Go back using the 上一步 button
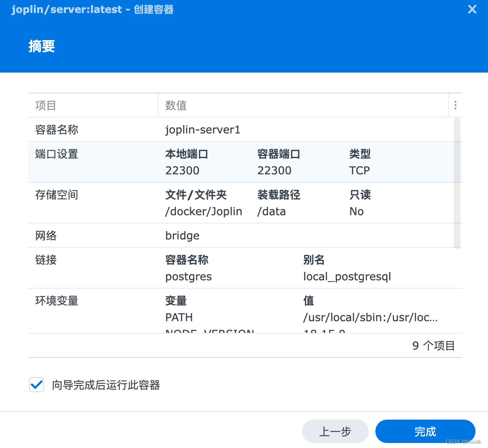Screen dimensions: 488x448 [335, 431]
